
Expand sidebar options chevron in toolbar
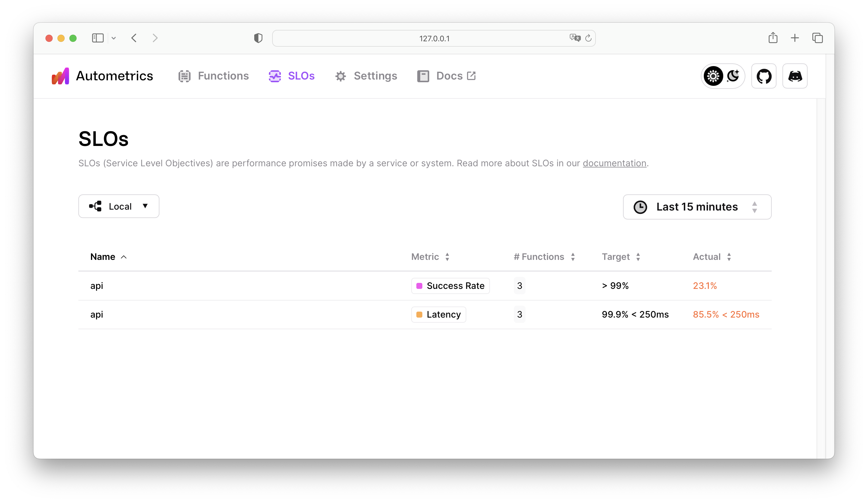click(114, 38)
